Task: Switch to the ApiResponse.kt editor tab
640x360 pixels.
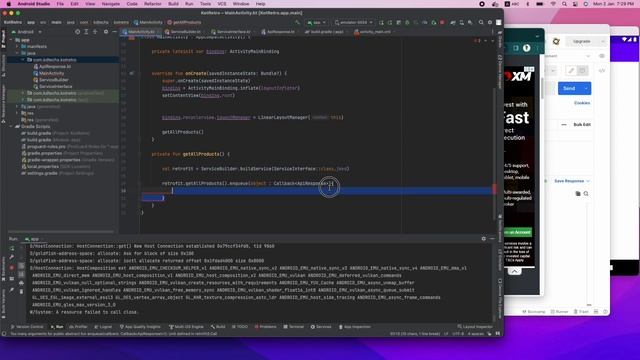Action: pyautogui.click(x=280, y=32)
